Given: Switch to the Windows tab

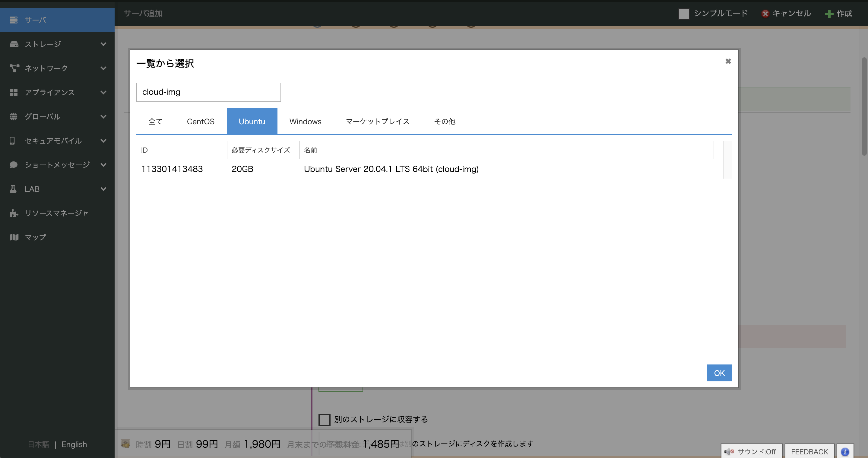Looking at the screenshot, I should click(x=305, y=121).
